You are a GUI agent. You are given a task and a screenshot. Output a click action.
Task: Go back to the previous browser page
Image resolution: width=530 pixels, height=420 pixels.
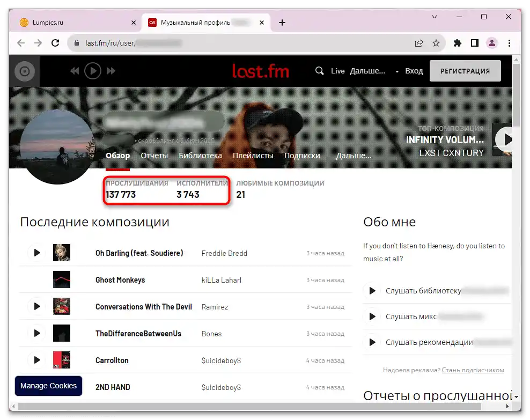pos(21,43)
